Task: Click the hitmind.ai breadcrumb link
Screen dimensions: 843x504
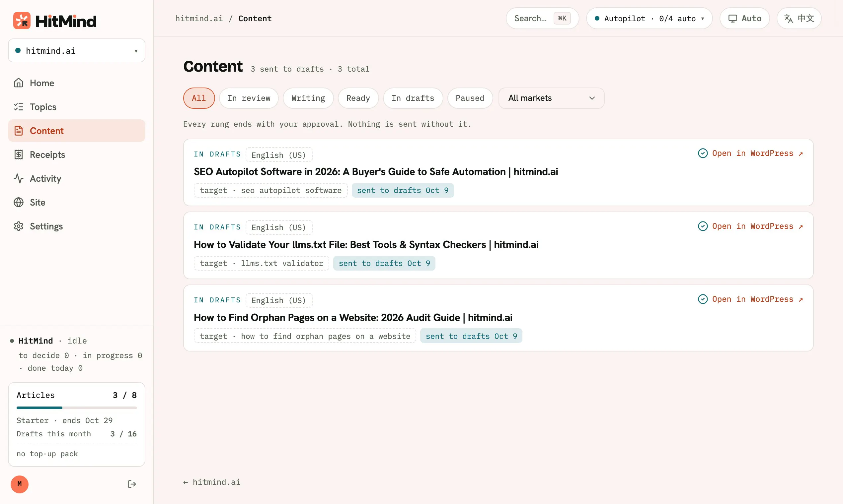Action: tap(199, 18)
